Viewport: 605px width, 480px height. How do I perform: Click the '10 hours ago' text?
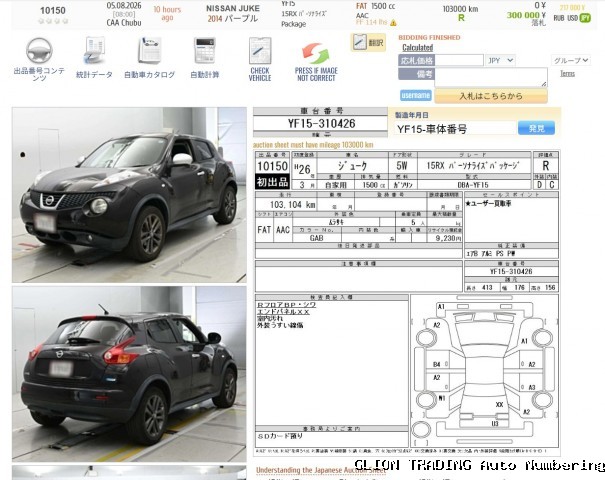[x=167, y=14]
